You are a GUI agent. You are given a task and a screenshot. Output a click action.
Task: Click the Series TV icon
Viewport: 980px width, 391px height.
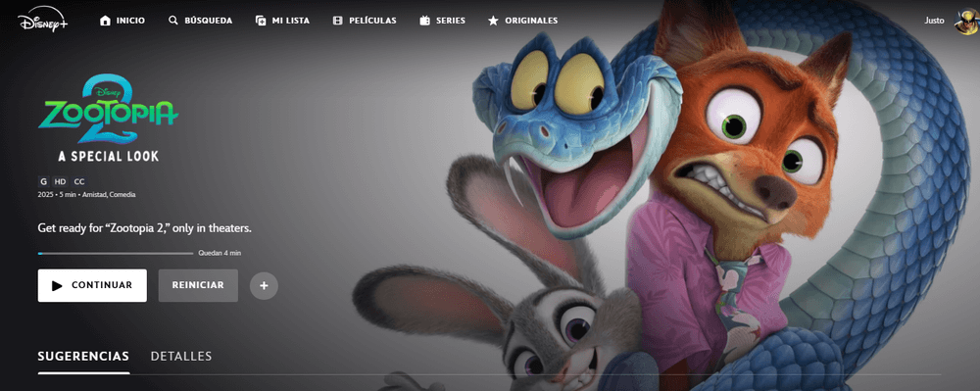425,21
